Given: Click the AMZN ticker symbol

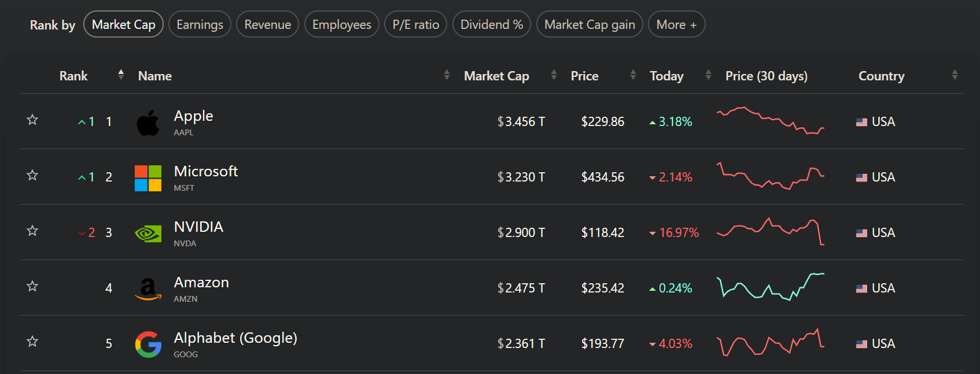Looking at the screenshot, I should (x=186, y=299).
